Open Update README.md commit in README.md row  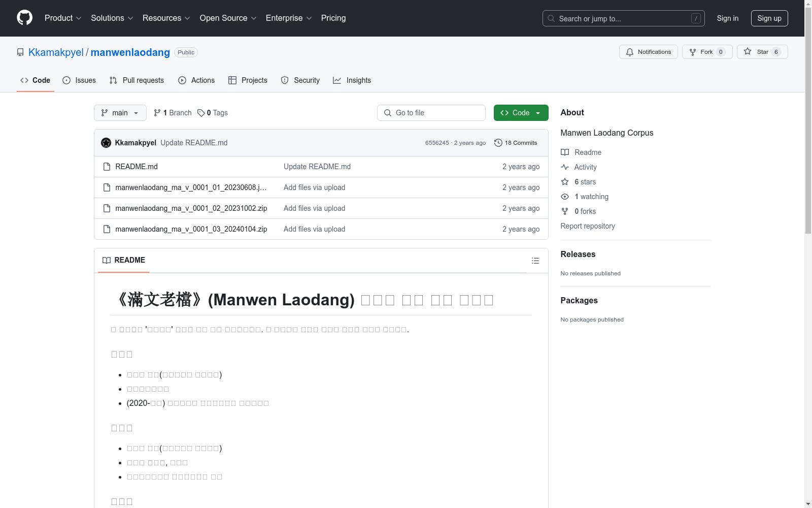(317, 167)
